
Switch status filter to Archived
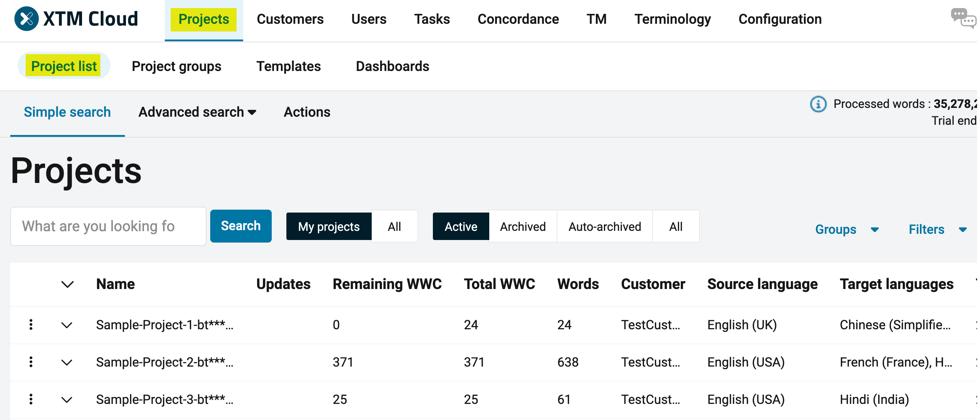click(522, 226)
